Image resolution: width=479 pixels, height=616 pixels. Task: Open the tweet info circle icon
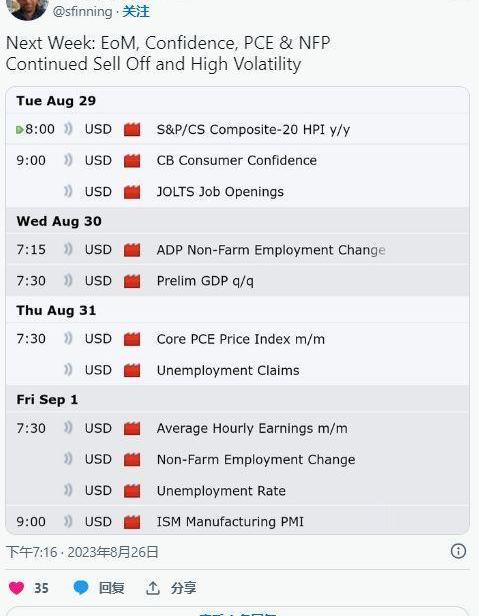[458, 551]
